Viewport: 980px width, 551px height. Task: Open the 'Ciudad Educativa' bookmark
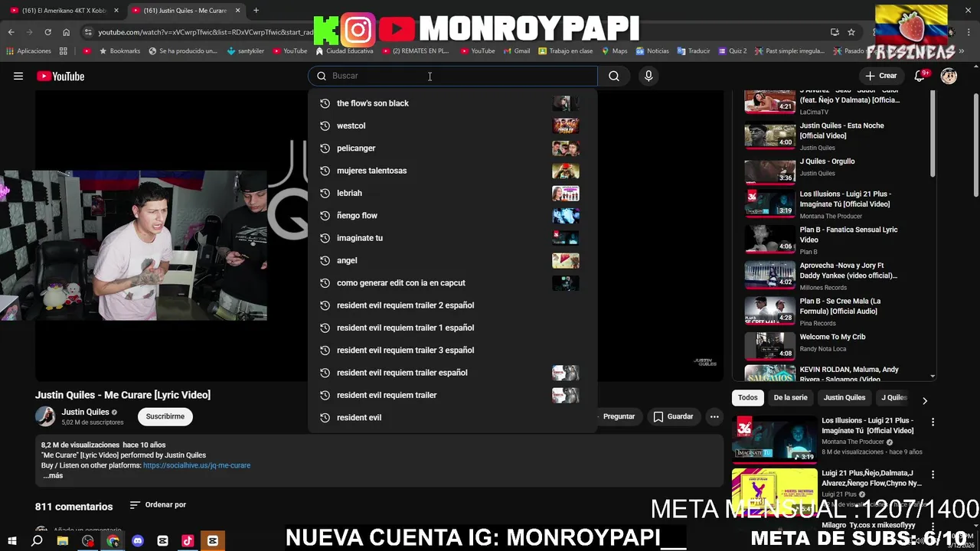coord(345,51)
